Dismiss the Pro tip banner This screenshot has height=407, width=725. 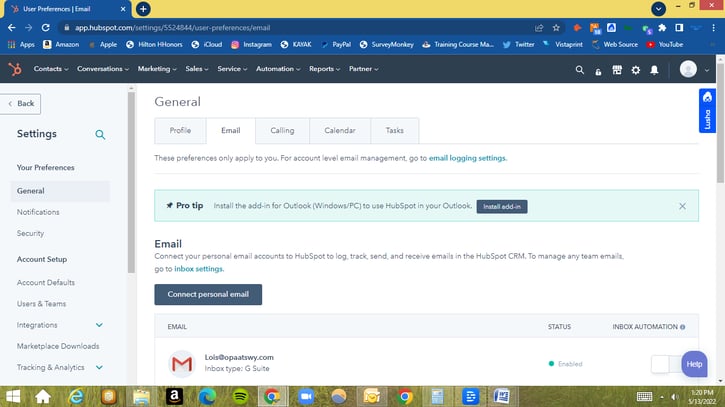coord(682,206)
